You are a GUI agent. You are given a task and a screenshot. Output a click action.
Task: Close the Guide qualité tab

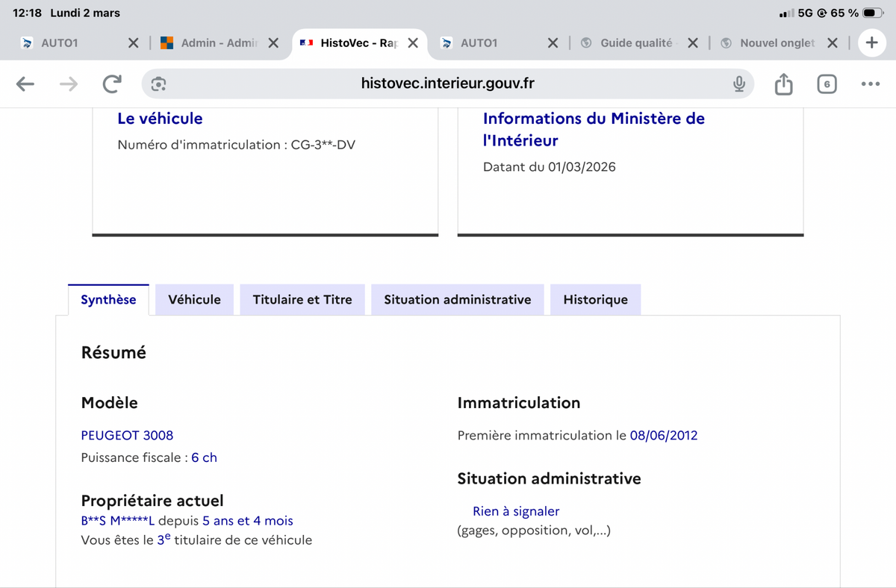pos(693,43)
